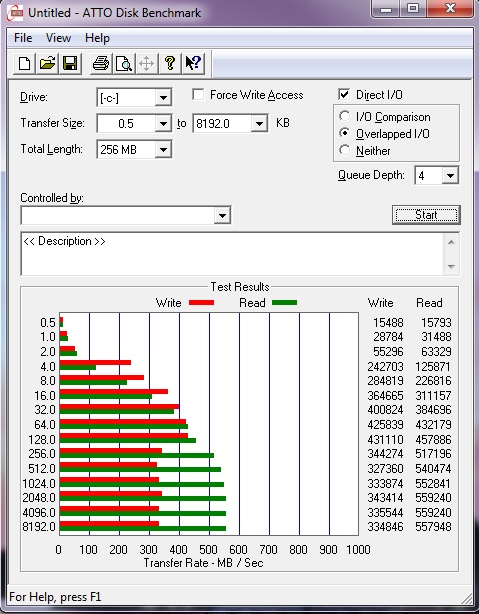
Task: Click the window resize grip corner
Action: click(x=467, y=598)
